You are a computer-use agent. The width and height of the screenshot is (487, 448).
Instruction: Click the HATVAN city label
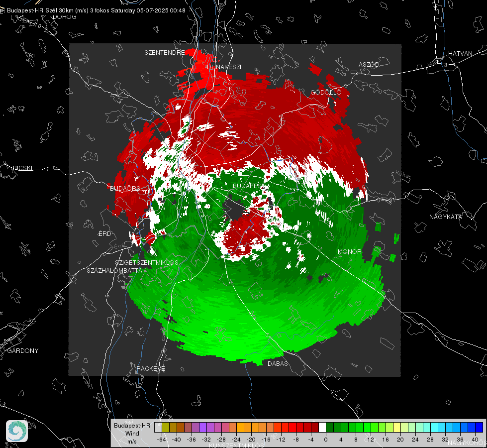460,53
